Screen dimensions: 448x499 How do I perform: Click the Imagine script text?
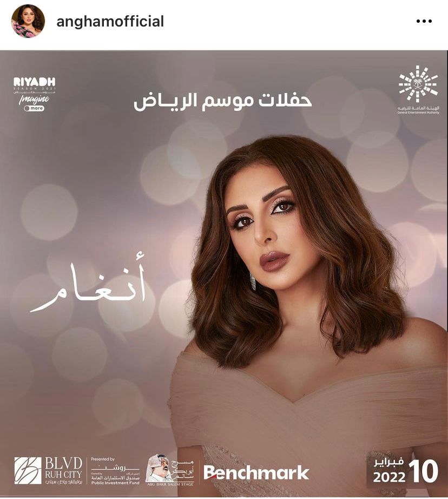(35, 99)
